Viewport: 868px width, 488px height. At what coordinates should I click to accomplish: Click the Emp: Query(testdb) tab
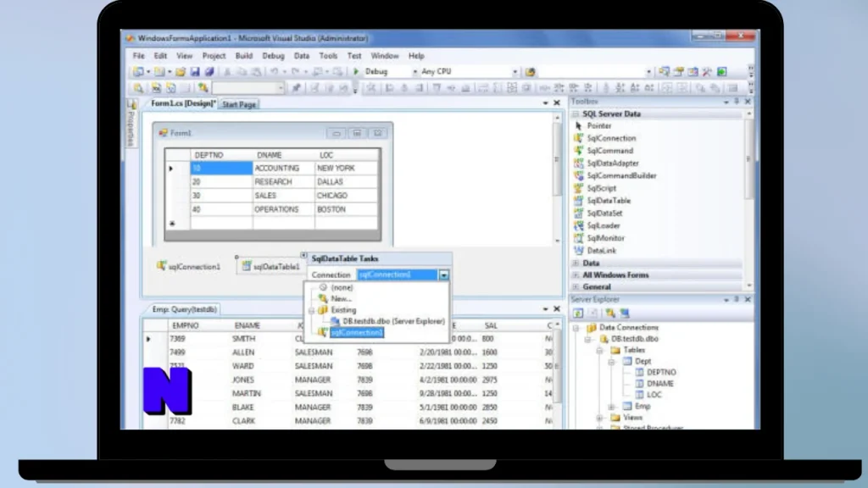click(x=185, y=309)
